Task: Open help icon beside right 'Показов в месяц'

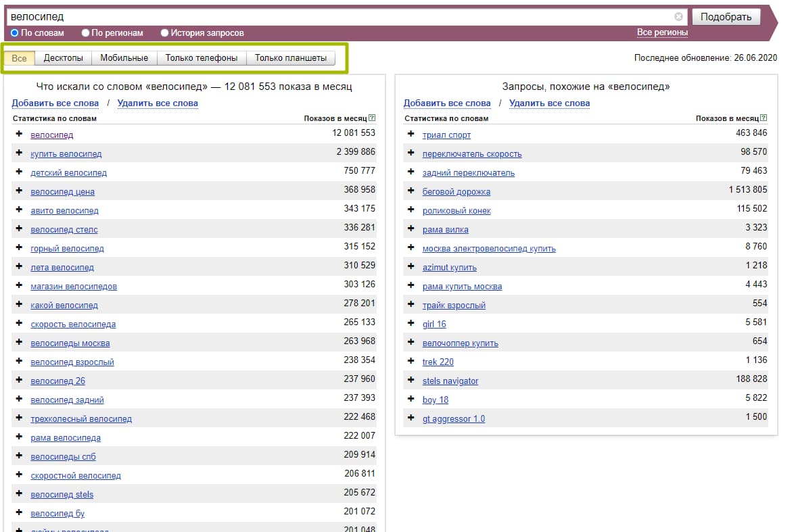Action: (764, 118)
